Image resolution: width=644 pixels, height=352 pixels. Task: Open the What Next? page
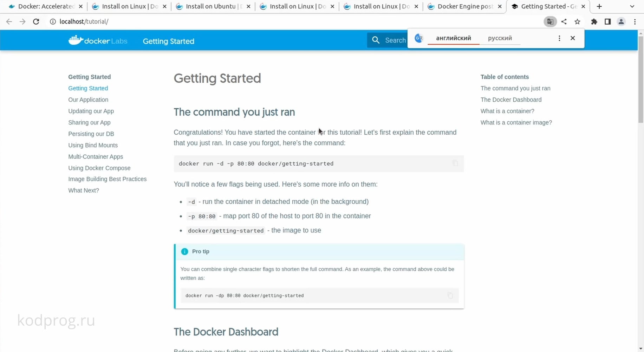click(x=84, y=190)
